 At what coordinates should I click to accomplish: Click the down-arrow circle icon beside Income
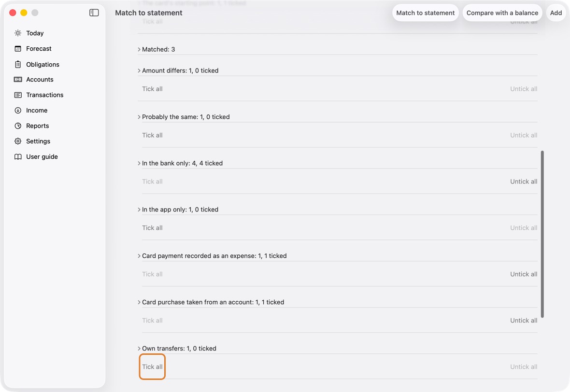(18, 111)
